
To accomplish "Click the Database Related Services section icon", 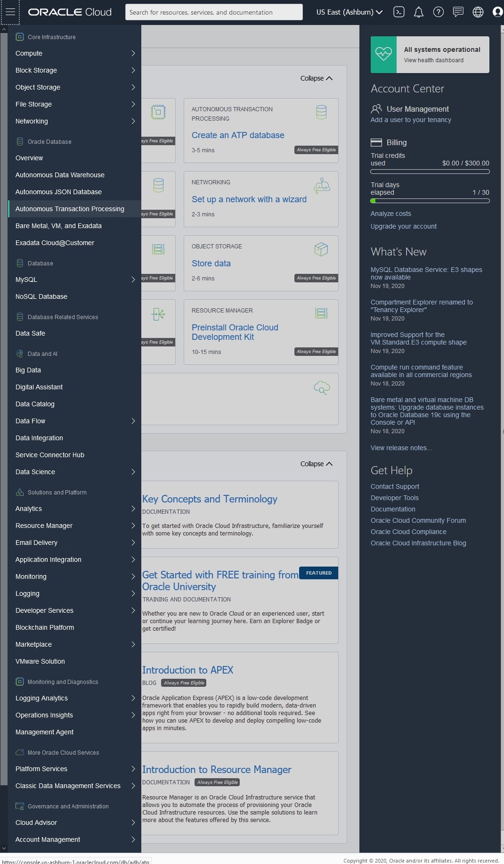I will click(20, 317).
